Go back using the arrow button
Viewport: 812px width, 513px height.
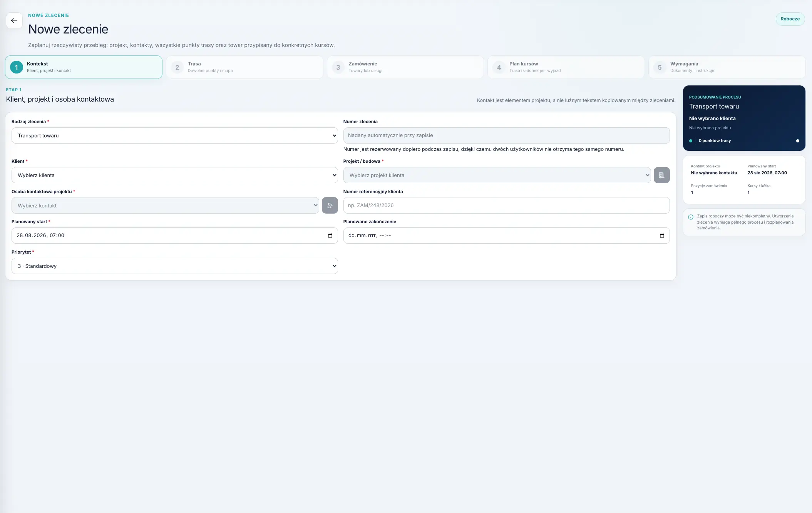[14, 21]
